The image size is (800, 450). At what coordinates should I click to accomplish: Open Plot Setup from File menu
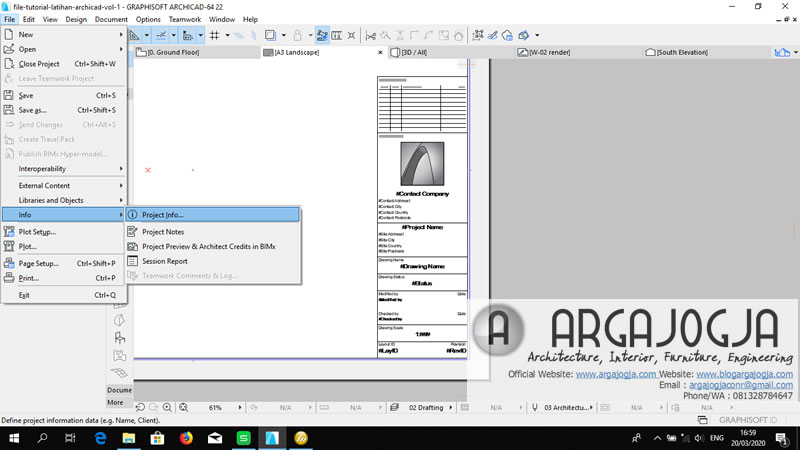[64, 232]
